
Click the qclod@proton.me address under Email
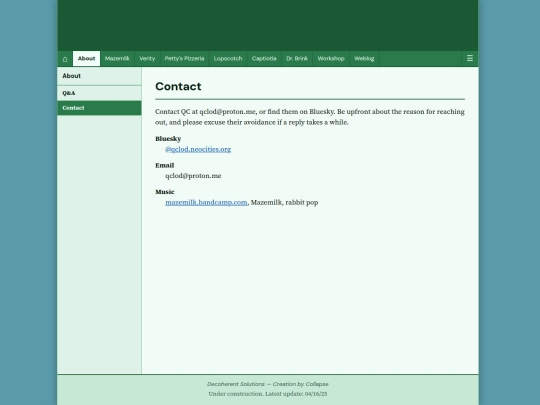tap(193, 176)
